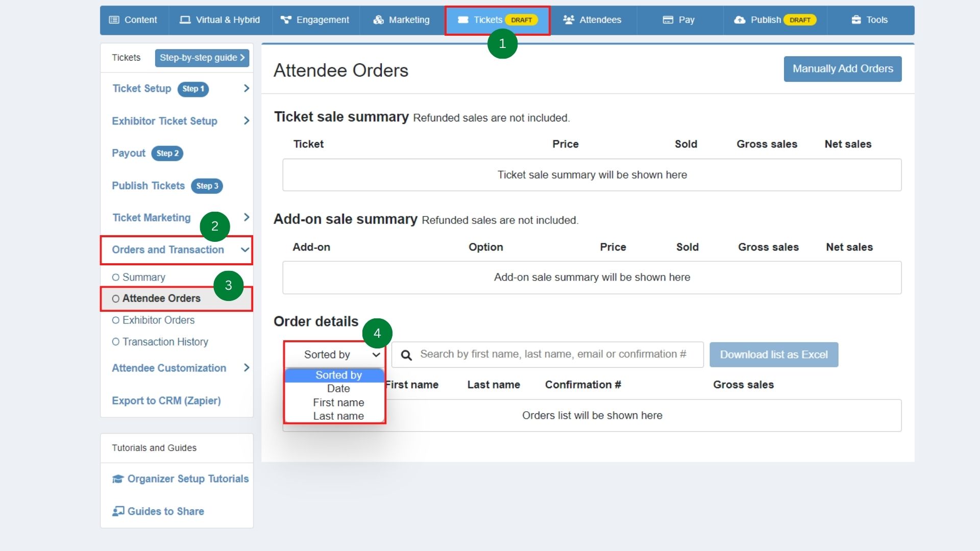Click the Attendees people icon

point(568,20)
